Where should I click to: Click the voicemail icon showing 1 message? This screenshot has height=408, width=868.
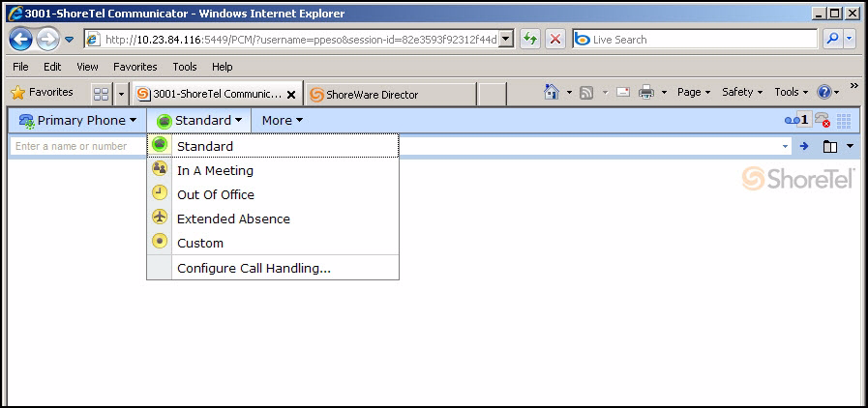tap(798, 120)
